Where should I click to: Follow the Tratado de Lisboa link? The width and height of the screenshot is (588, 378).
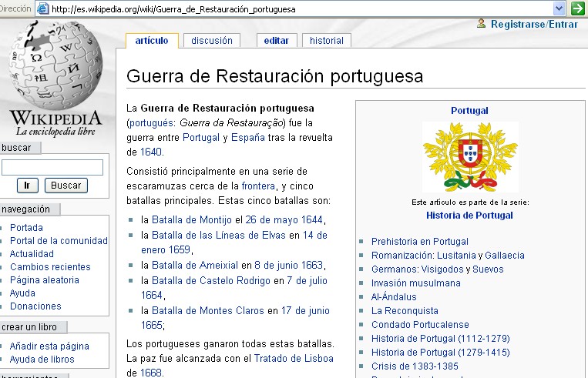point(294,359)
